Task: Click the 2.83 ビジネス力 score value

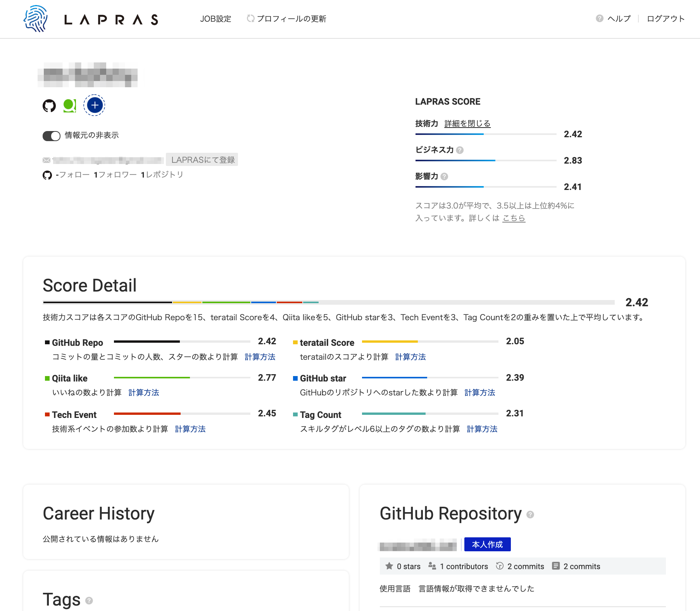Action: [x=573, y=161]
